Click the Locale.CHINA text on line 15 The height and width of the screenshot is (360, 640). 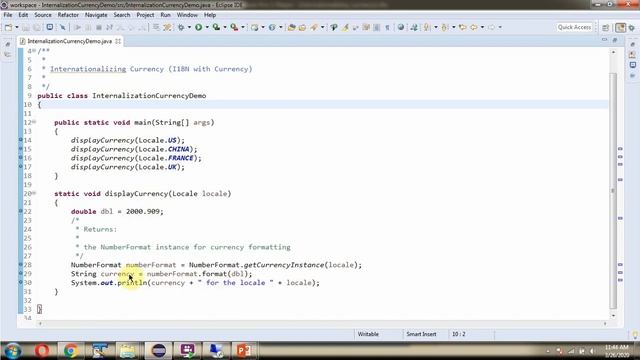(164, 149)
